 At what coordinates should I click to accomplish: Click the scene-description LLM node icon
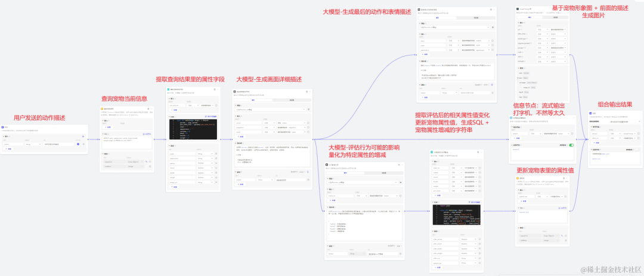[234, 92]
